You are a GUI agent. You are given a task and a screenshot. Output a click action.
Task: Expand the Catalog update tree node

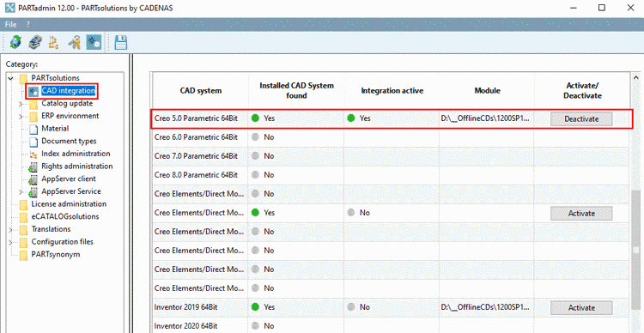(21, 104)
